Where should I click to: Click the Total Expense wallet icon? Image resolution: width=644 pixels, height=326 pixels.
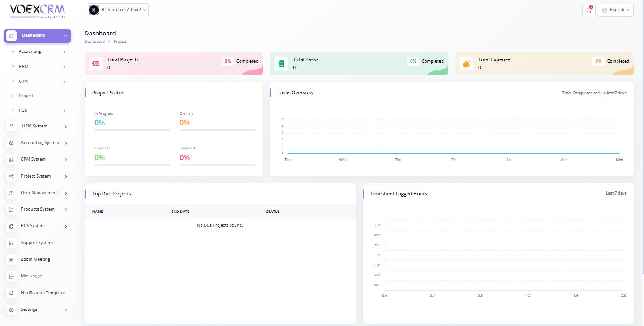pyautogui.click(x=467, y=64)
